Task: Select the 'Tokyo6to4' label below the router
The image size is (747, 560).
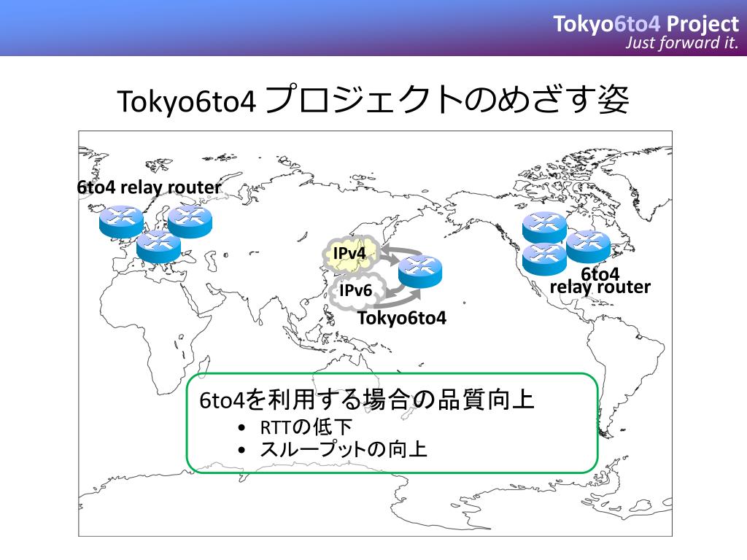Action: [x=402, y=318]
